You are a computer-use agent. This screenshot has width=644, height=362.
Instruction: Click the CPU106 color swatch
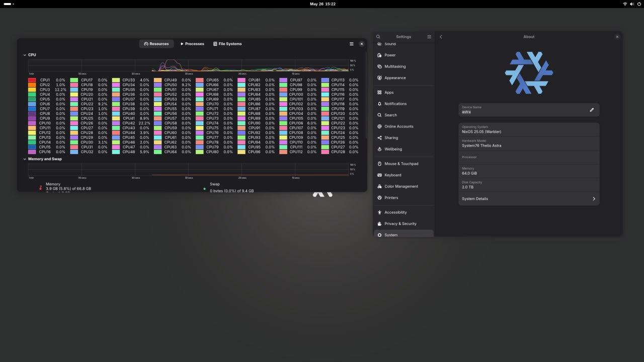(283, 123)
